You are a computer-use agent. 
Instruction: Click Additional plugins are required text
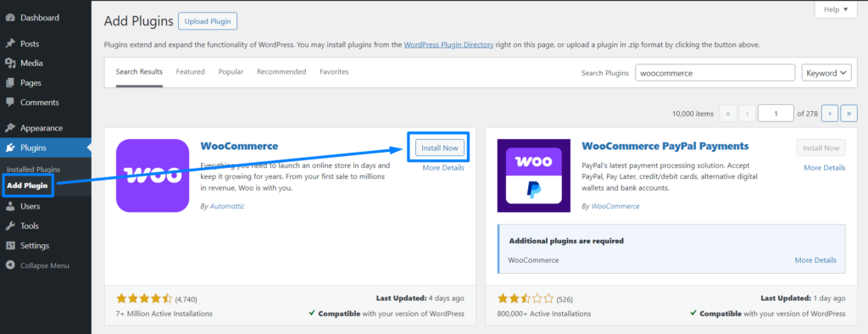click(566, 241)
